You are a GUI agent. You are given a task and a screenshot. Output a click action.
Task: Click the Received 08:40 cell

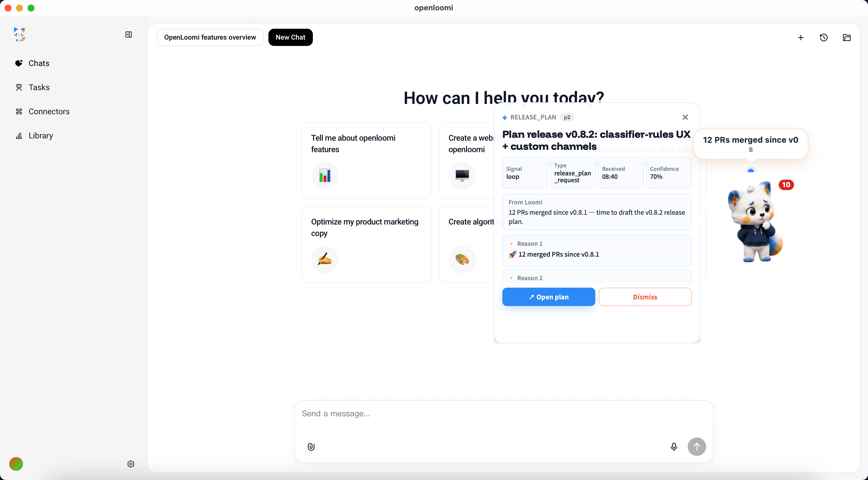click(x=621, y=173)
